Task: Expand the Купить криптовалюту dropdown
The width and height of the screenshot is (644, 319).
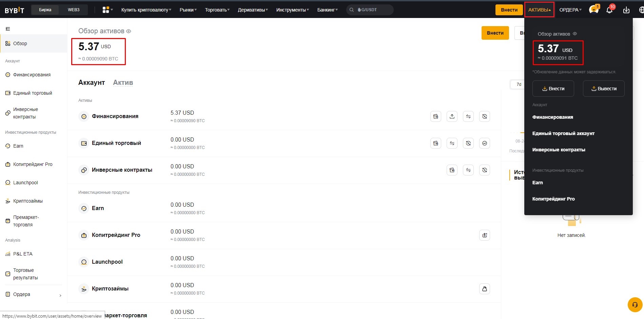Action: click(146, 10)
